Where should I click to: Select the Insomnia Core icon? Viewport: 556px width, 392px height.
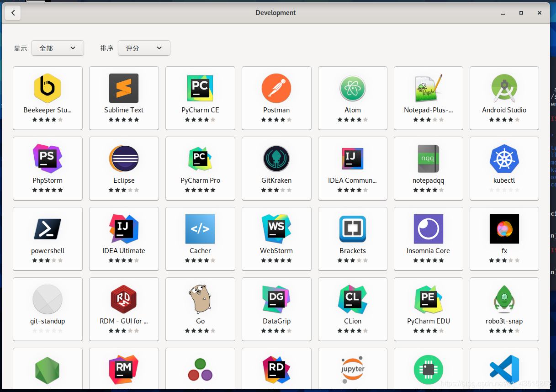[429, 229]
